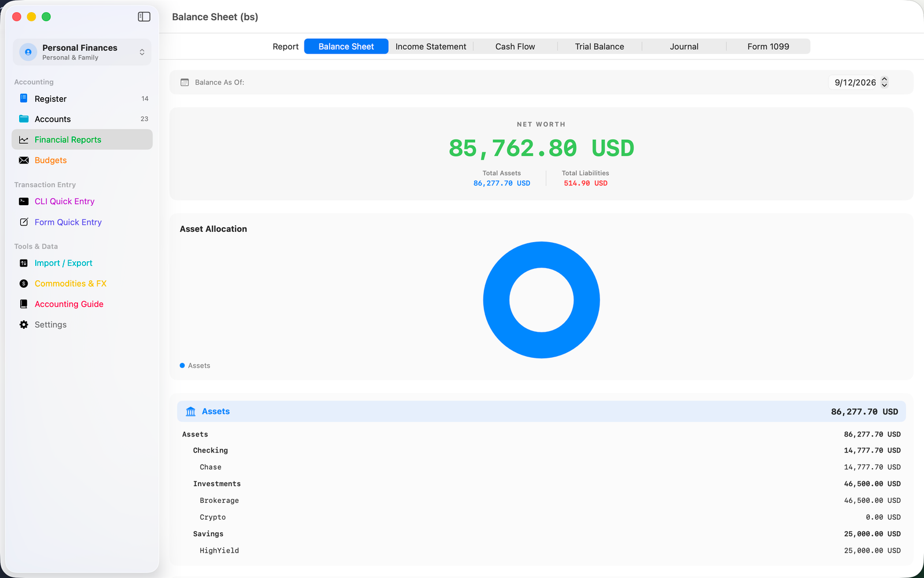The height and width of the screenshot is (578, 924).
Task: Select the Brokerage account row
Action: 541,501
